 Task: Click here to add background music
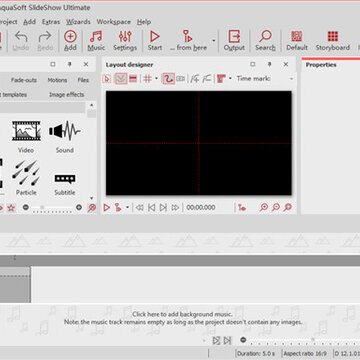[x=182, y=314]
